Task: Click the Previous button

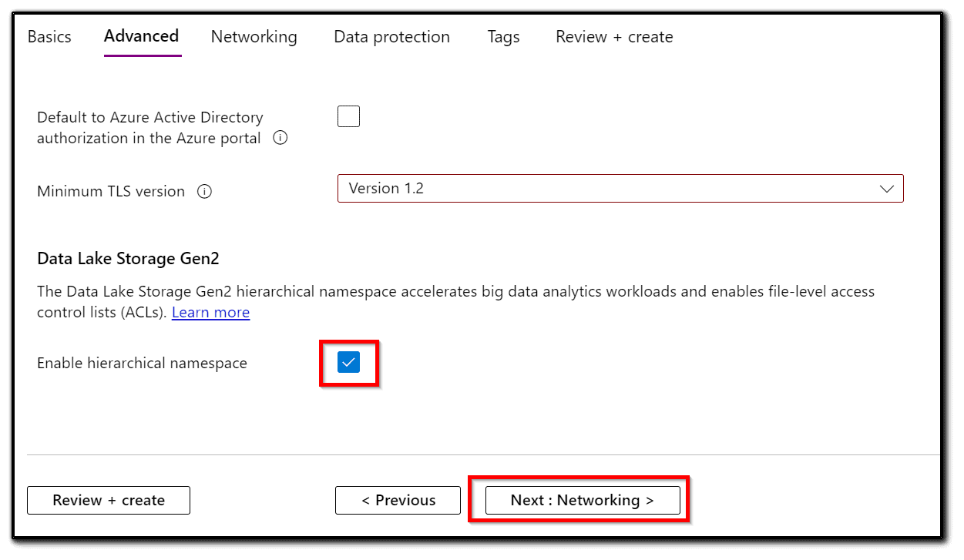Action: coord(398,500)
